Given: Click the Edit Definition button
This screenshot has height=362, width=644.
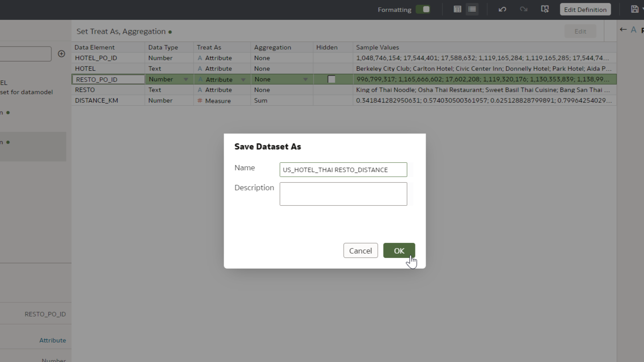Looking at the screenshot, I should click(x=585, y=9).
